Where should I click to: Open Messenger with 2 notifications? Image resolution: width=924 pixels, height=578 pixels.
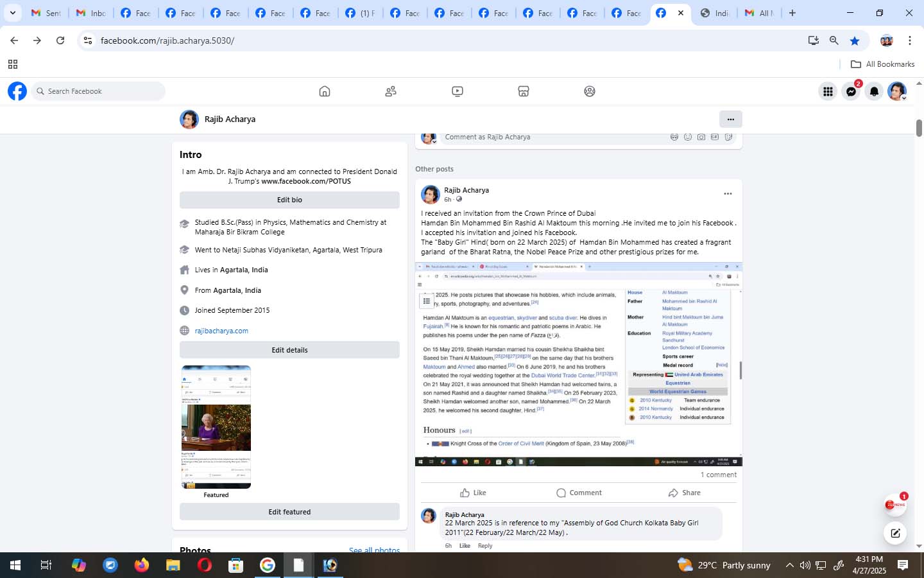(x=851, y=92)
